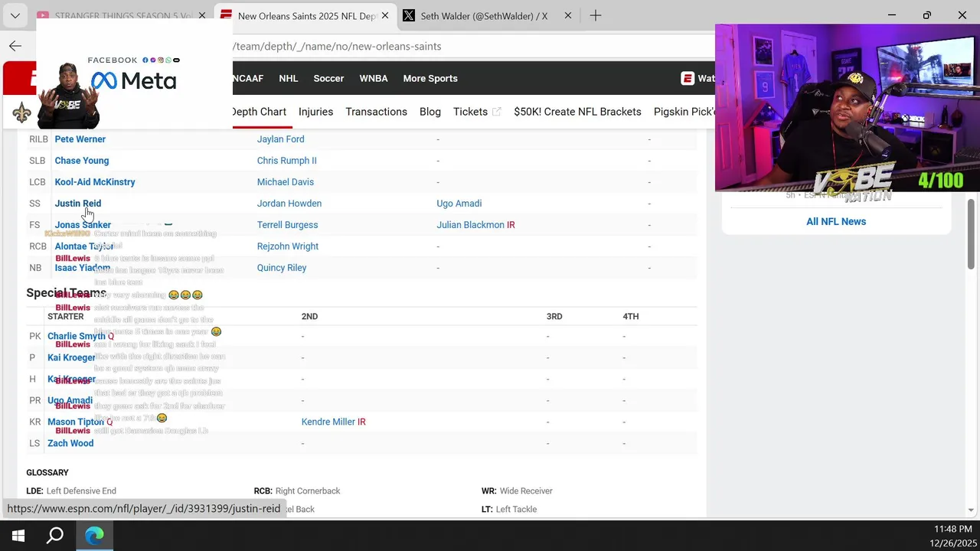Open Chris Rumph II player page
Viewport: 980px width, 551px height.
(x=286, y=161)
